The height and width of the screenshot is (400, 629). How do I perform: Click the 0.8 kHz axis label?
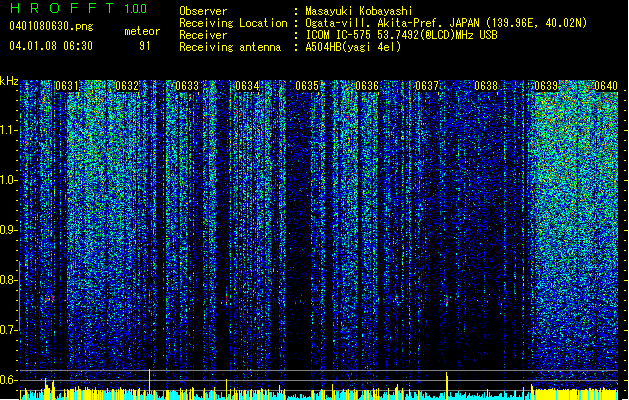tap(9, 280)
